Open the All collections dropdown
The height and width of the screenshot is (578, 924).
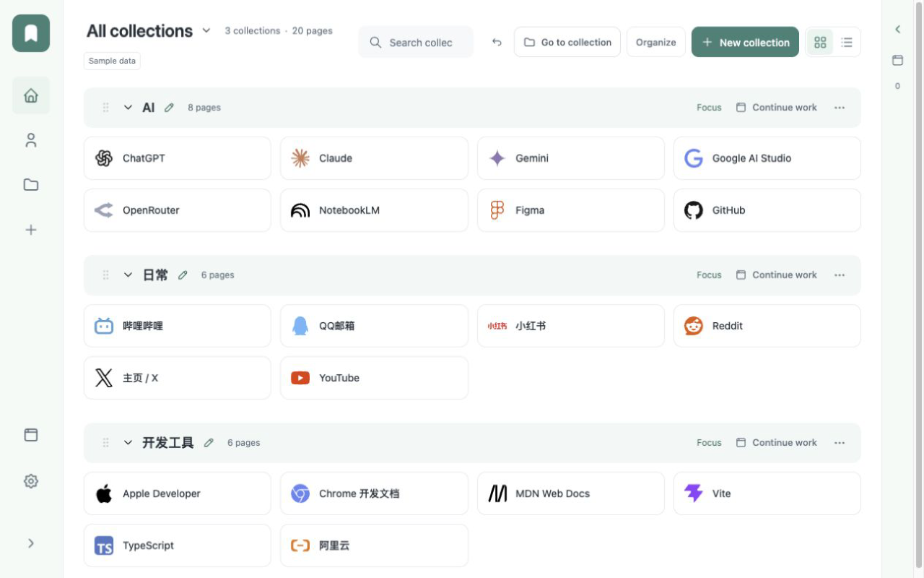[206, 30]
